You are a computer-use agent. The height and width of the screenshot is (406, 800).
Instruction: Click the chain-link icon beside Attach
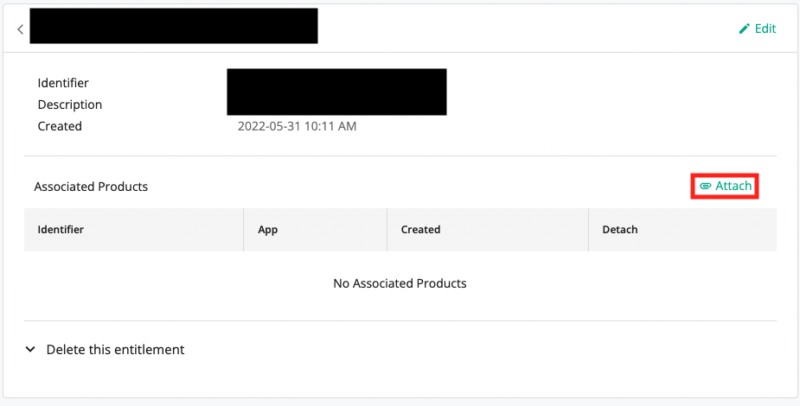(x=705, y=186)
